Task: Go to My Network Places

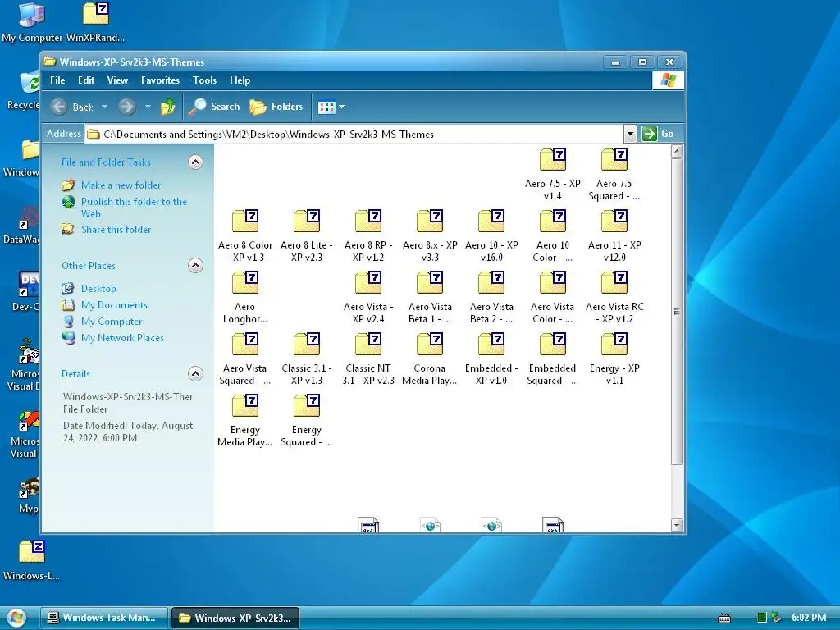Action: pos(112,337)
